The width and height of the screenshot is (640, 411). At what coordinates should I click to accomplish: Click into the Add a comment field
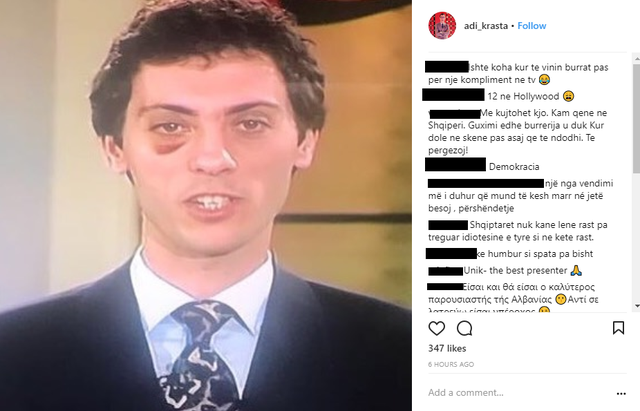[518, 393]
